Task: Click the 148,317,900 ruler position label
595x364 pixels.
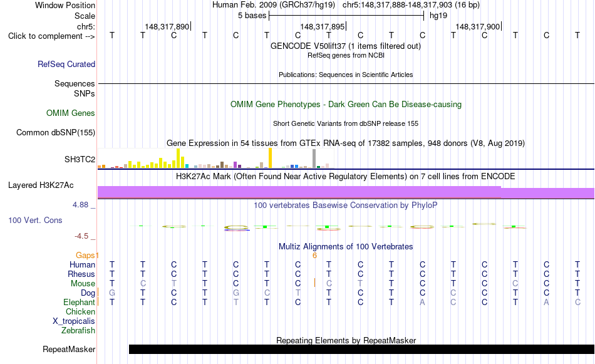Action: pyautogui.click(x=477, y=26)
